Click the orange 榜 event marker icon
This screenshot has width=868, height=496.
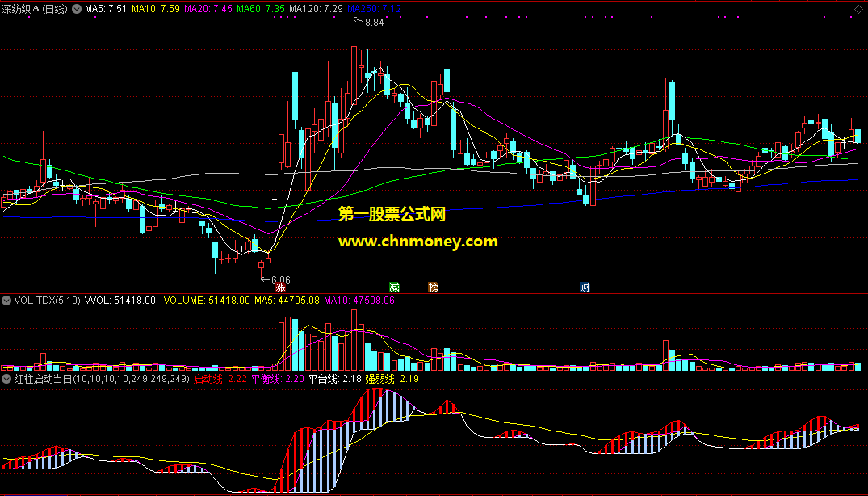click(433, 288)
